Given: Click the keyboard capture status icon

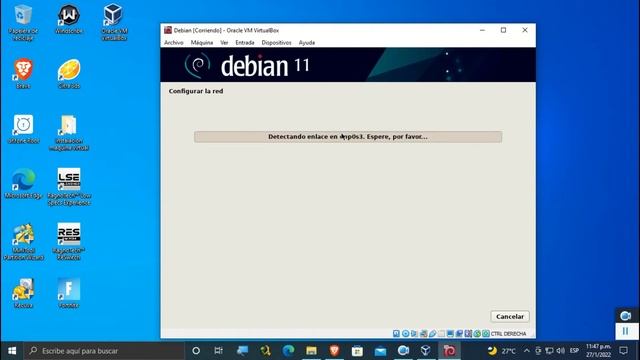Looking at the screenshot, I should point(486,333).
